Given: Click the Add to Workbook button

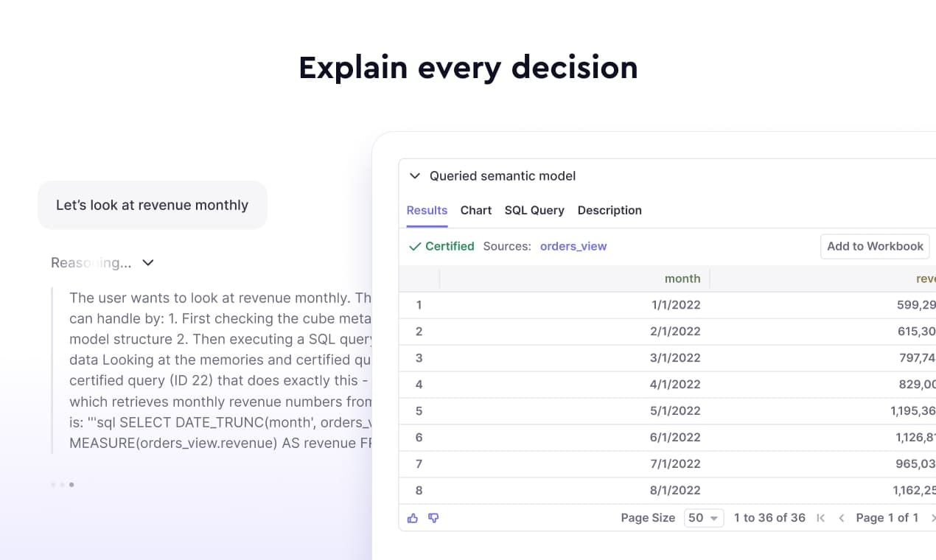Looking at the screenshot, I should (875, 246).
